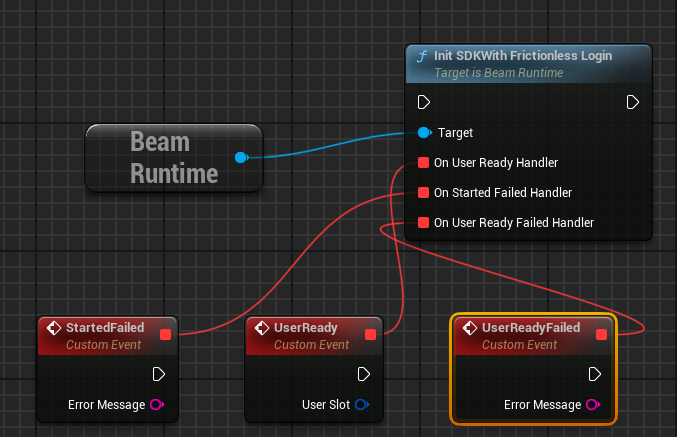Click the blue Target pin

(425, 133)
